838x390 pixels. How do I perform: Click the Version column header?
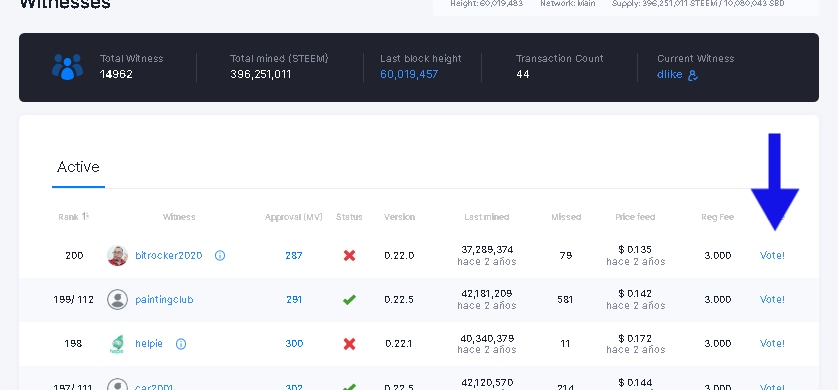pos(399,217)
